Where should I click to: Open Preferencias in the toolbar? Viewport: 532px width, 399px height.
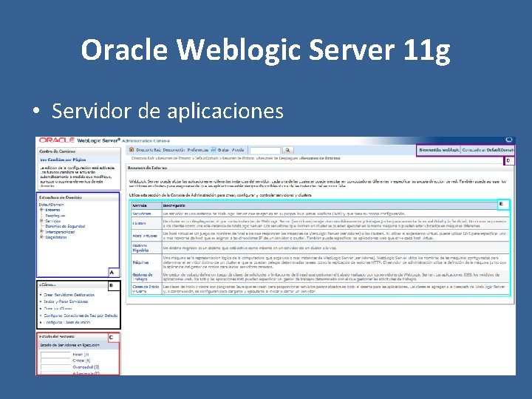coord(197,150)
